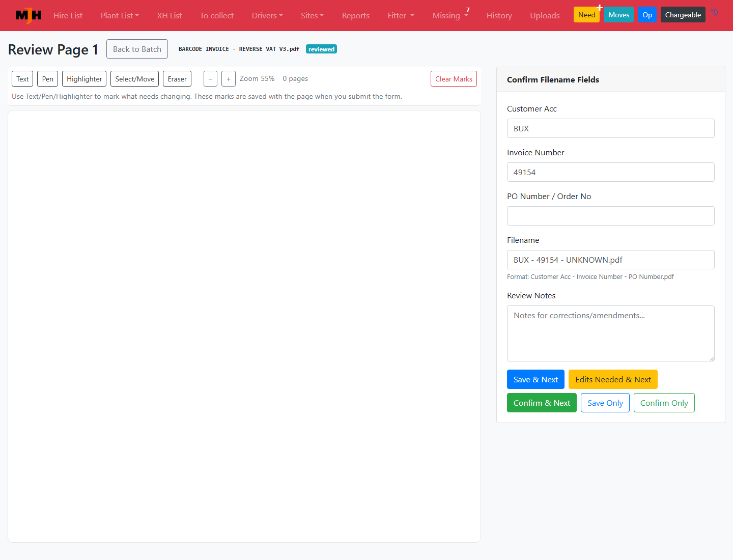733x560 pixels.
Task: Focus the Customer Acc field
Action: pyautogui.click(x=611, y=128)
